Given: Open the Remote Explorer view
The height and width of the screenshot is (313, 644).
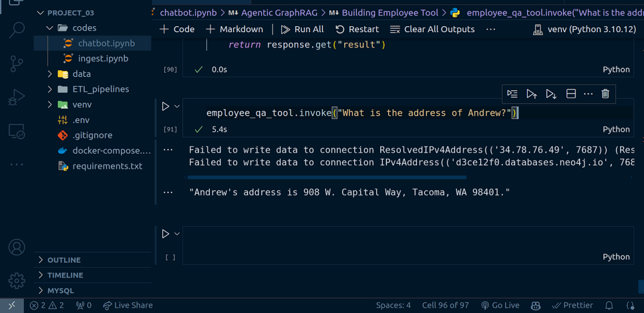Looking at the screenshot, I should (x=17, y=131).
